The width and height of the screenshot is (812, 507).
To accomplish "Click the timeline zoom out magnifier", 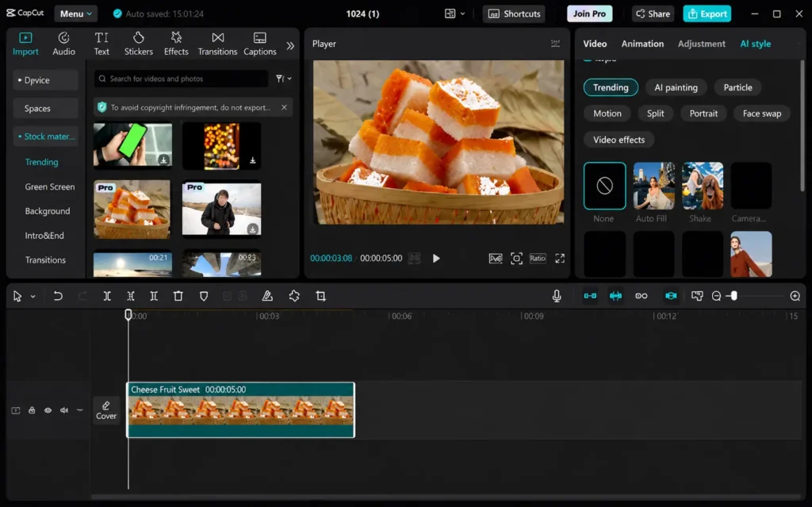I will click(x=716, y=296).
